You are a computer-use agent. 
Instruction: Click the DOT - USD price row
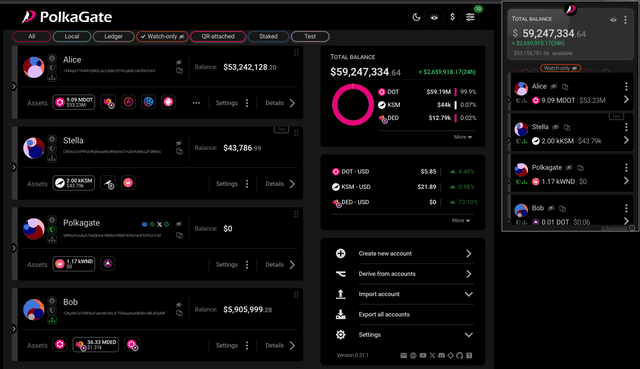[403, 171]
